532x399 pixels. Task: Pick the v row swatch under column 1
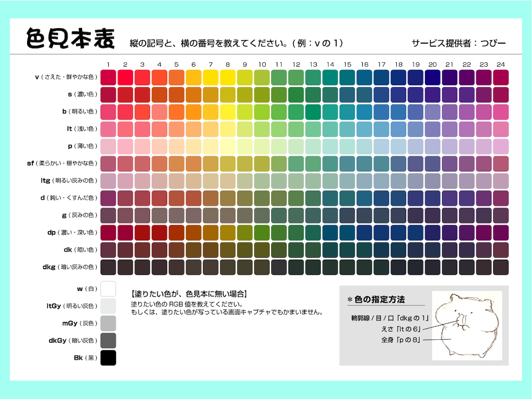click(x=108, y=77)
